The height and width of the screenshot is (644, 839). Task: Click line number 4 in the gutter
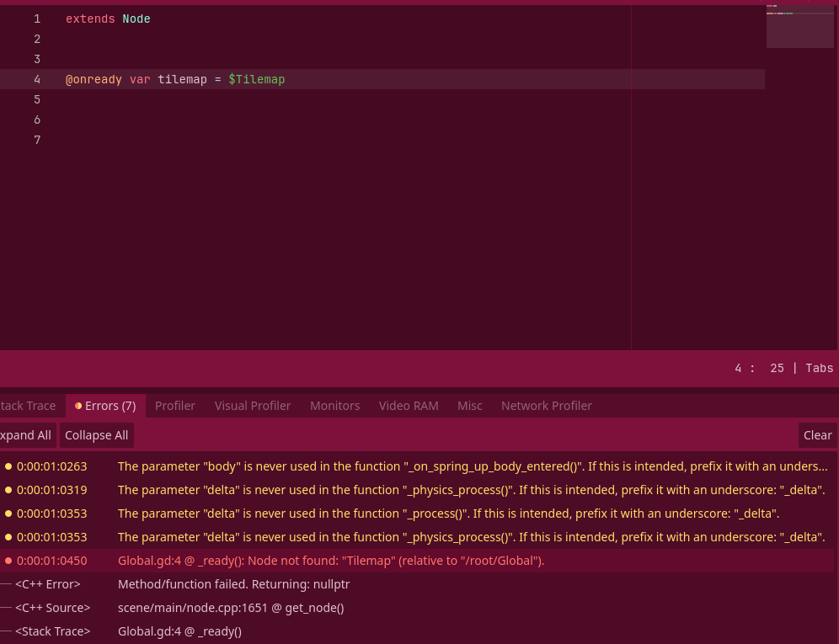click(37, 79)
